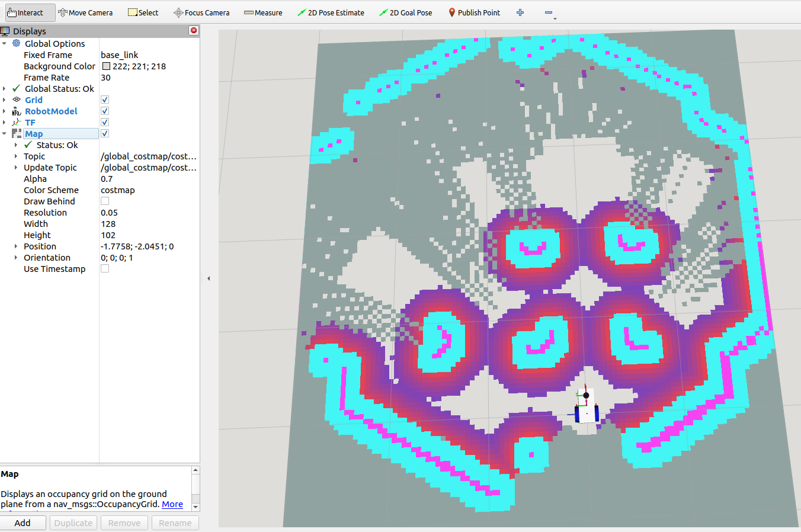Viewport: 801px width, 532px height.
Task: Click the description box scroll down arrow
Action: [196, 507]
